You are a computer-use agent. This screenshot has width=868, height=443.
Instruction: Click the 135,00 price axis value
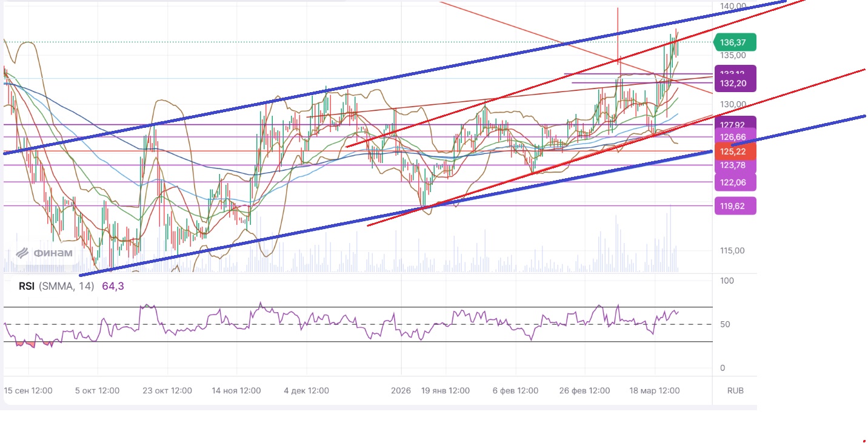point(733,55)
